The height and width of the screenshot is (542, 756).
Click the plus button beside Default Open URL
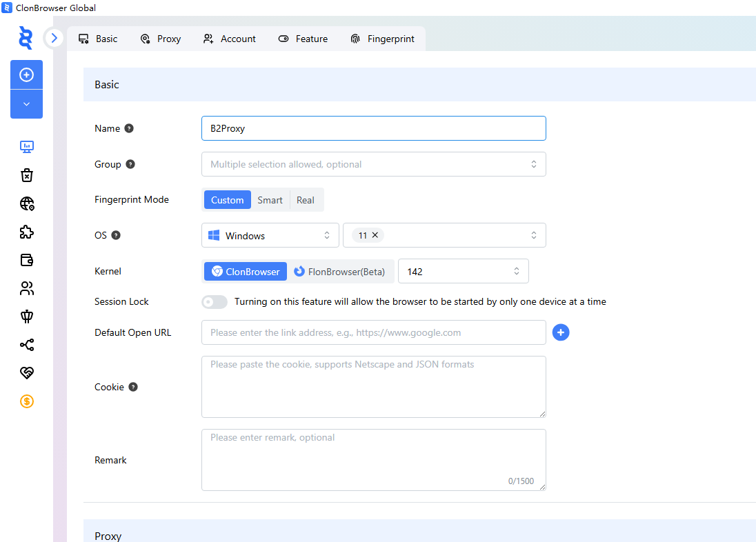coord(561,333)
